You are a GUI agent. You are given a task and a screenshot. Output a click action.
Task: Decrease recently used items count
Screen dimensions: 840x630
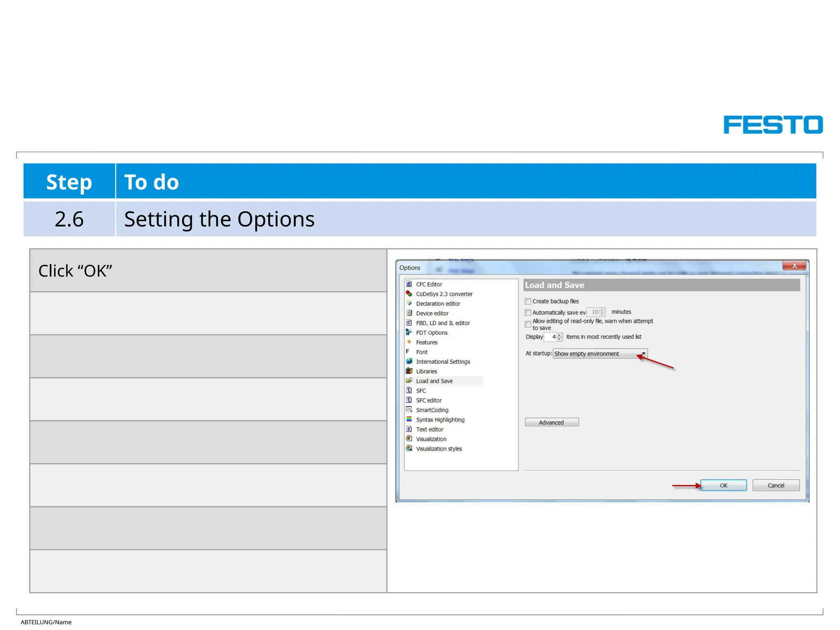(x=559, y=339)
